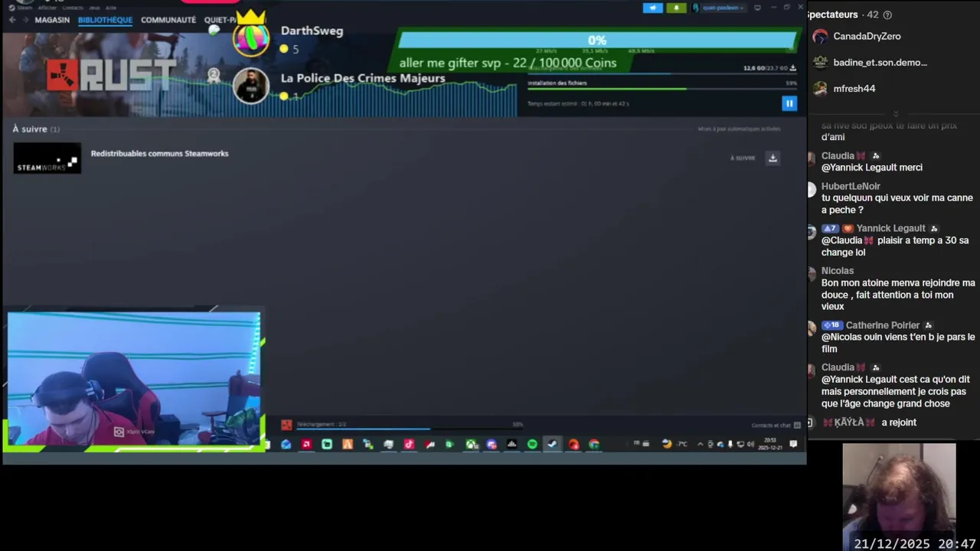Click the file installation progress bar
Screen dimensions: 980x551
click(662, 89)
